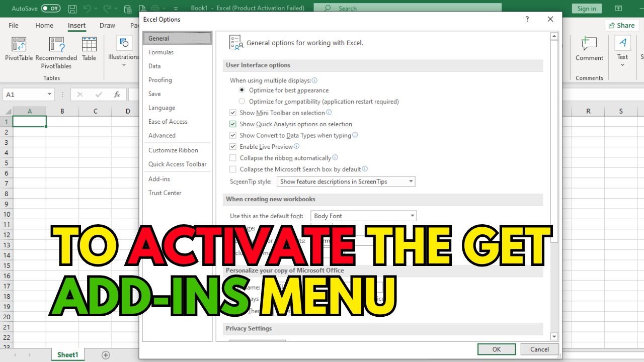Click the Comment icon in the ribbon

pos(589,49)
